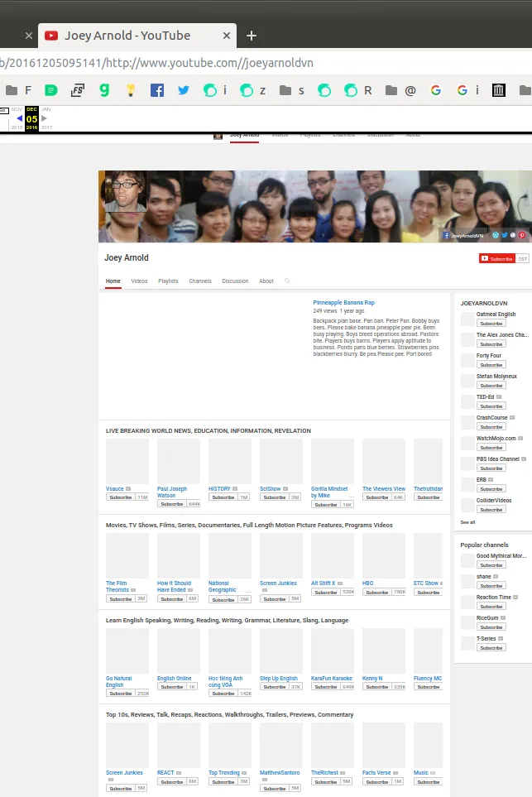
Task: Subscribe to Top Trending channel
Action: coord(223,782)
